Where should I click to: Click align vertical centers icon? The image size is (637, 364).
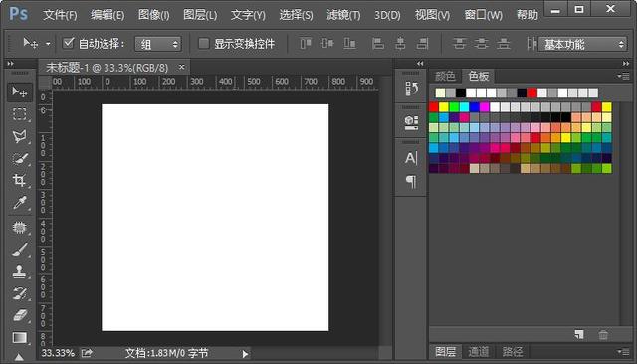[x=327, y=43]
